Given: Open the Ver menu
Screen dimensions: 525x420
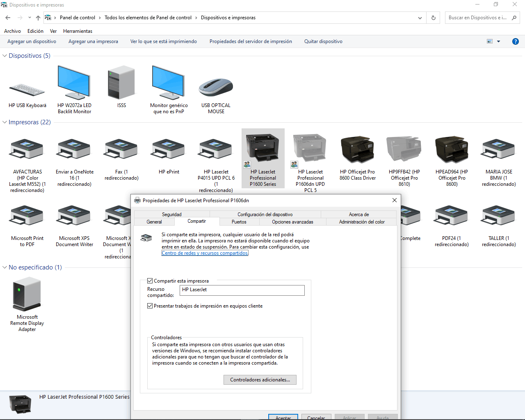Looking at the screenshot, I should tap(53, 31).
